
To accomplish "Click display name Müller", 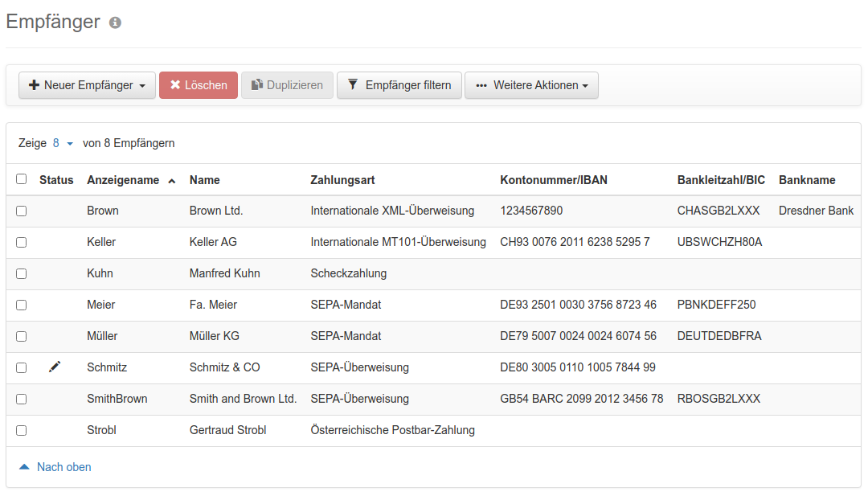I will coord(102,336).
